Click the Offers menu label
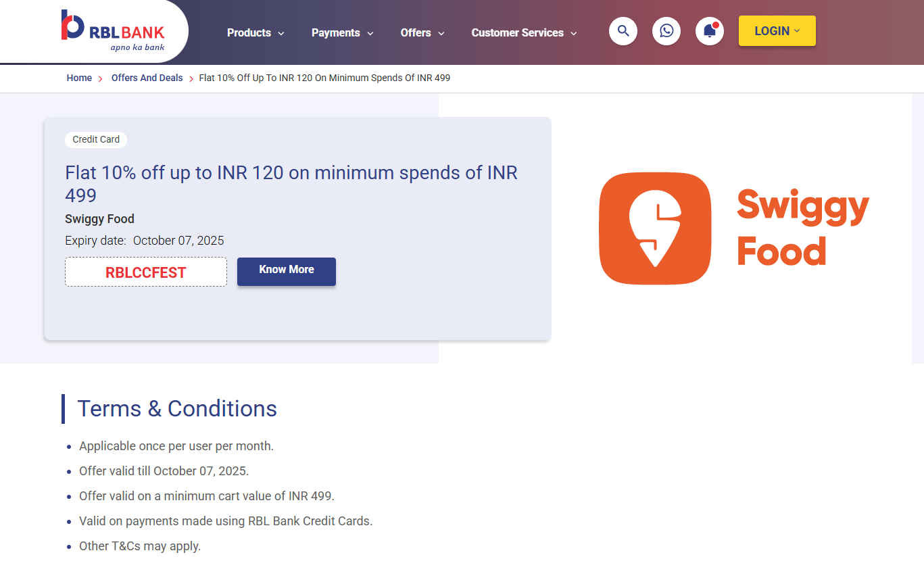 [415, 32]
